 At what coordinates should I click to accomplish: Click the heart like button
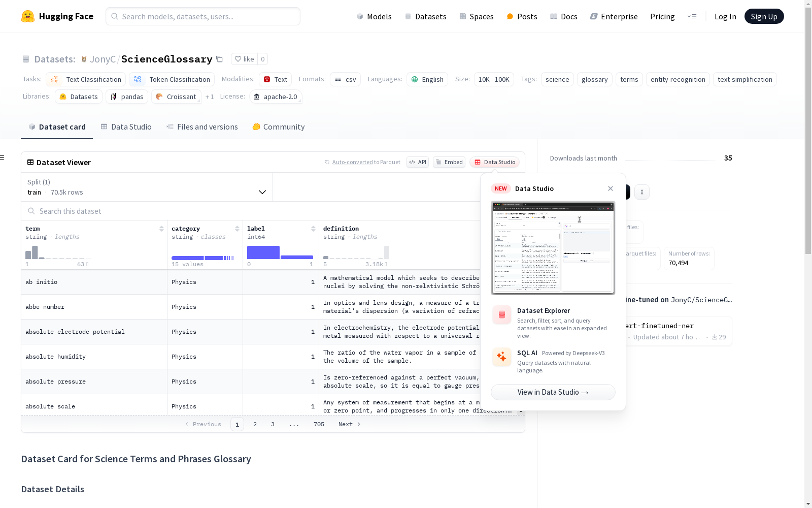point(244,59)
